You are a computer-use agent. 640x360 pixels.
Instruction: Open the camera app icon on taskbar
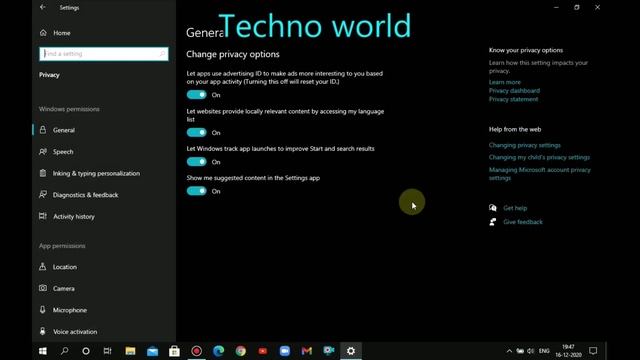(329, 351)
